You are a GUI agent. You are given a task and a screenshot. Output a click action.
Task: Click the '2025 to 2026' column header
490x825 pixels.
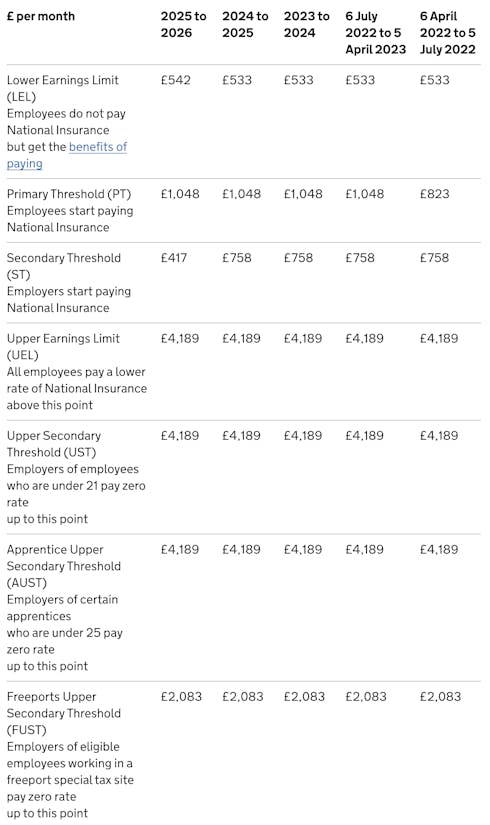[x=183, y=25]
